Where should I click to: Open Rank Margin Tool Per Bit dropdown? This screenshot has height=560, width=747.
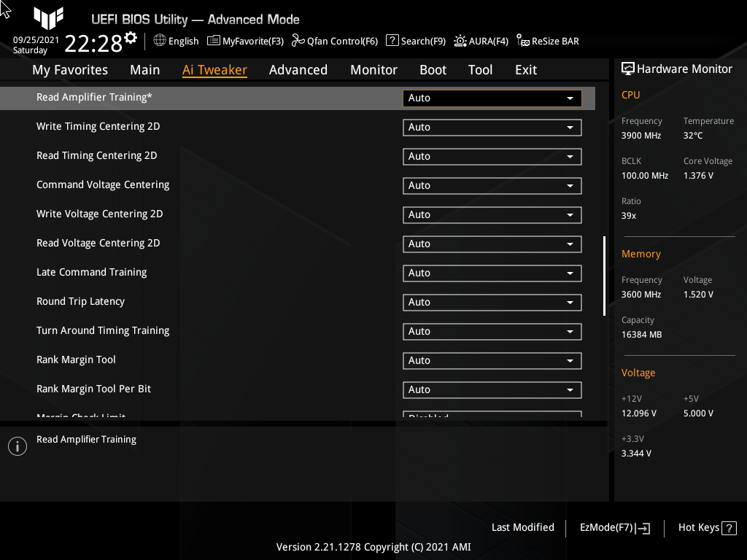492,389
